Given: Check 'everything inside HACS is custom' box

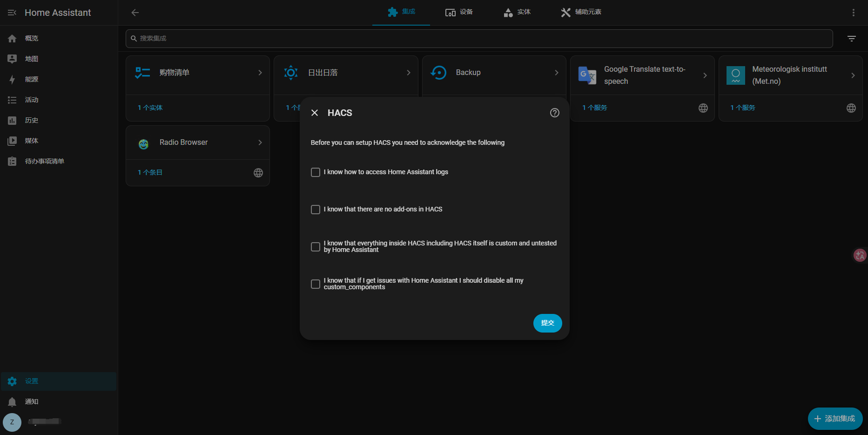Looking at the screenshot, I should (x=316, y=247).
